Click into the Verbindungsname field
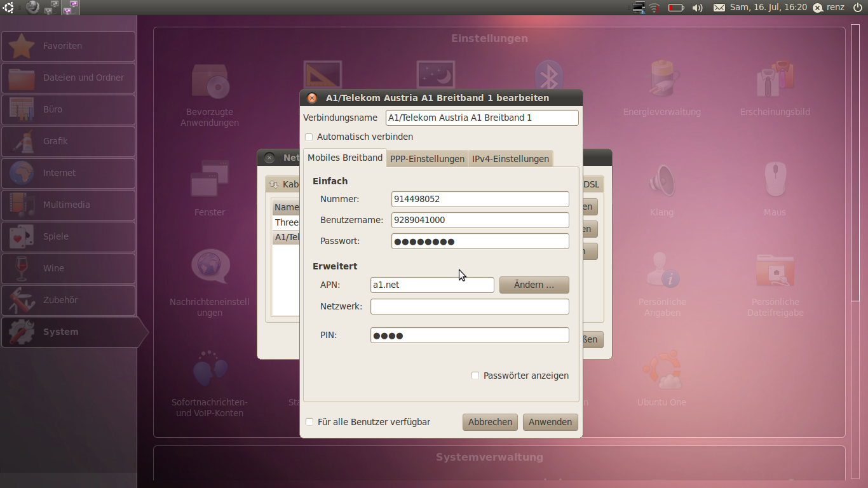This screenshot has height=488, width=868. pyautogui.click(x=482, y=118)
